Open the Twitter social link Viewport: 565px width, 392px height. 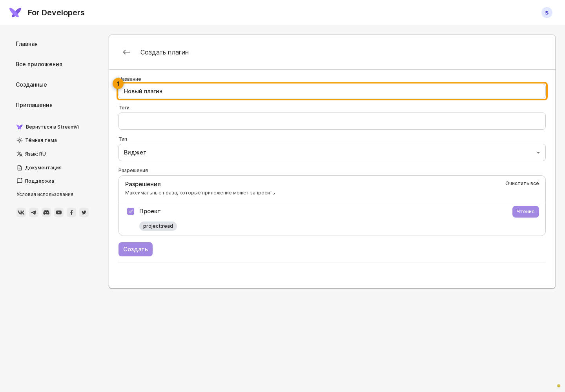[84, 212]
